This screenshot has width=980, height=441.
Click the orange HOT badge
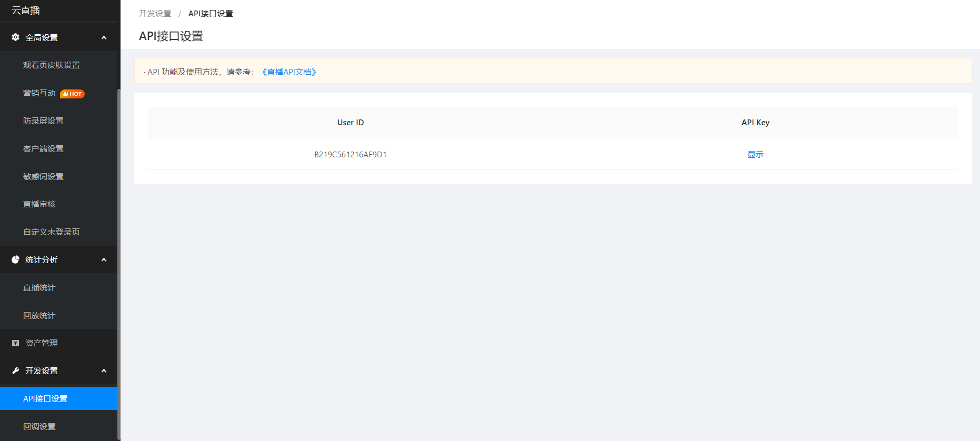(x=72, y=94)
